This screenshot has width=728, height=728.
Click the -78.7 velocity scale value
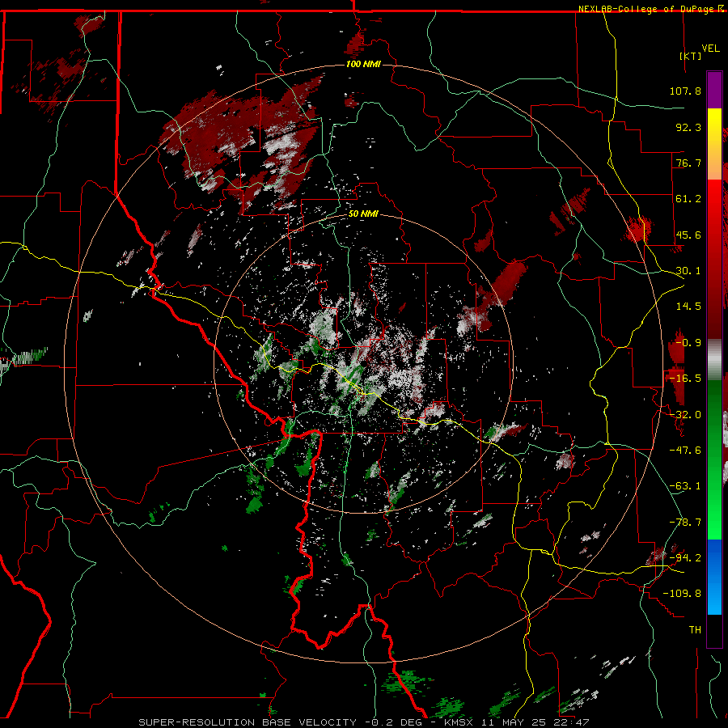pos(685,523)
